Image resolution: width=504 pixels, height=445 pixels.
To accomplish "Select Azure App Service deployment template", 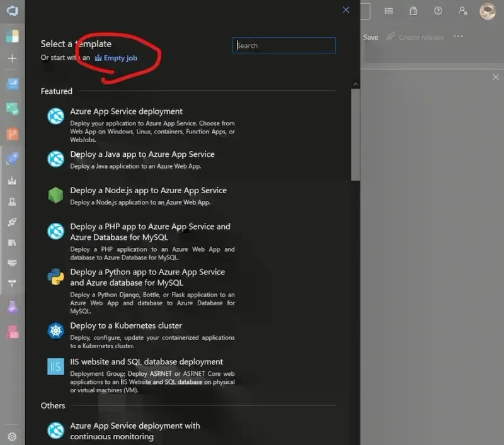I will pos(126,111).
